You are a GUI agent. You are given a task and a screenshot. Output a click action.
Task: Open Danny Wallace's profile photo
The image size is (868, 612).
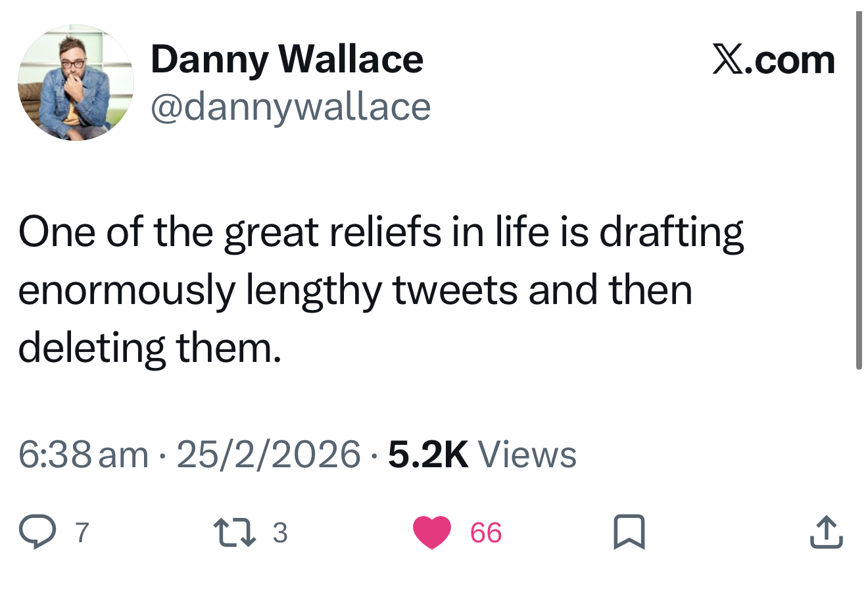(76, 82)
